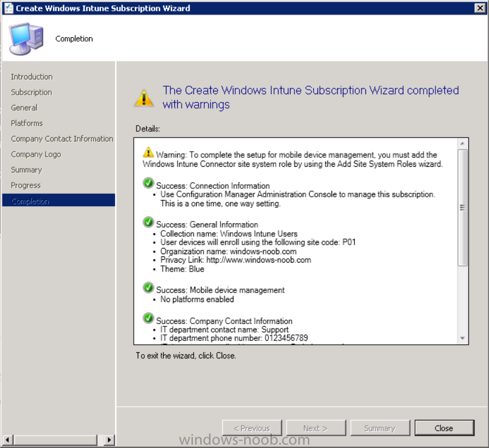
Task: Click 'No platforms enabled' line
Action: click(197, 299)
